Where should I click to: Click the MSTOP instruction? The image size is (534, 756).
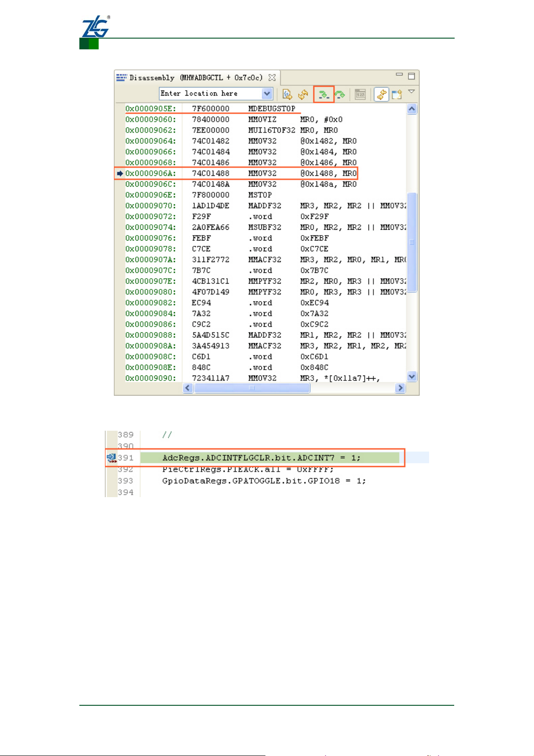[260, 195]
